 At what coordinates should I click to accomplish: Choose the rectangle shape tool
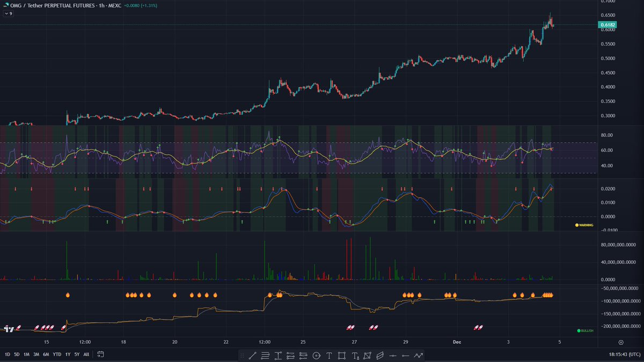coord(341,355)
